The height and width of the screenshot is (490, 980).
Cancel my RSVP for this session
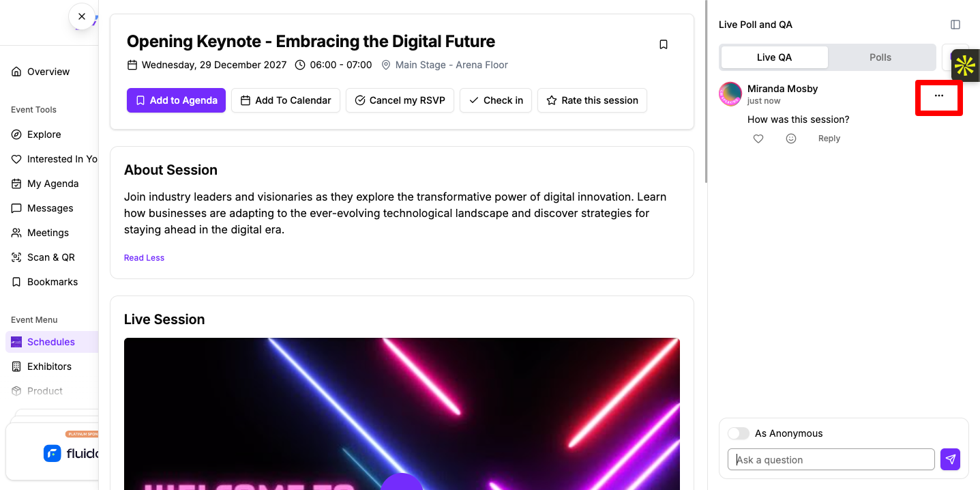point(400,100)
